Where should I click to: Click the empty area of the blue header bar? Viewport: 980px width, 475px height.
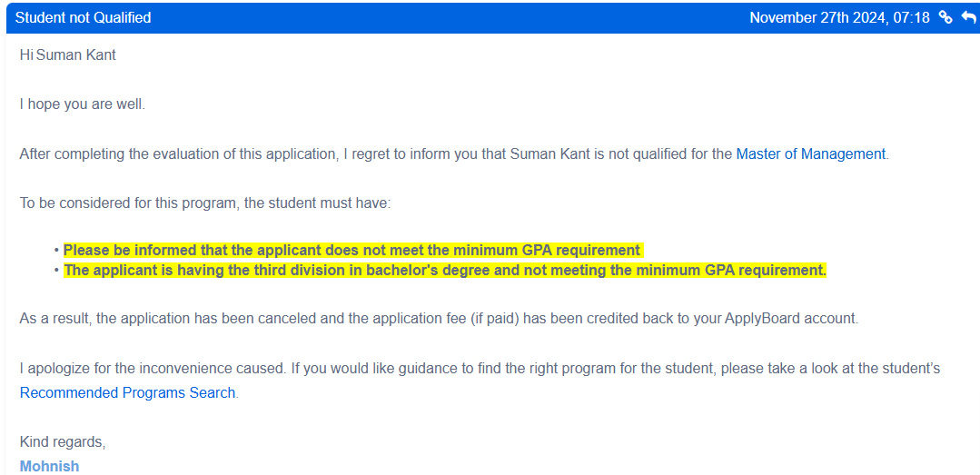click(x=450, y=17)
